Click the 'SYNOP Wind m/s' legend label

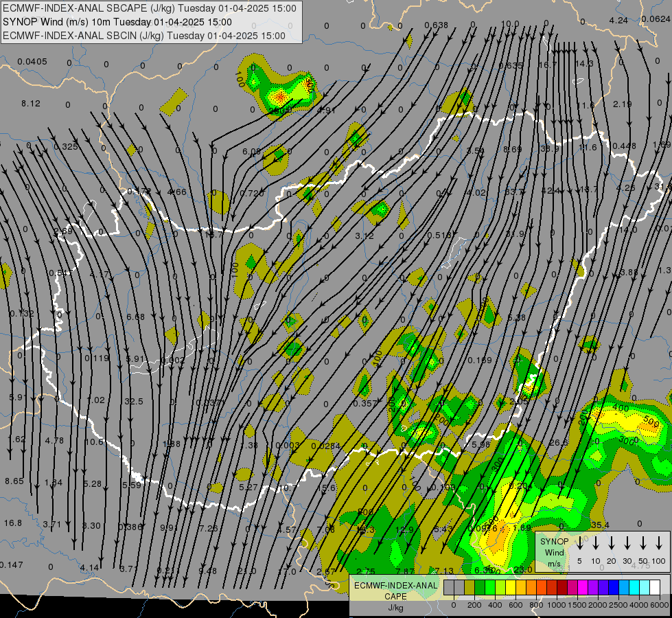554,552
